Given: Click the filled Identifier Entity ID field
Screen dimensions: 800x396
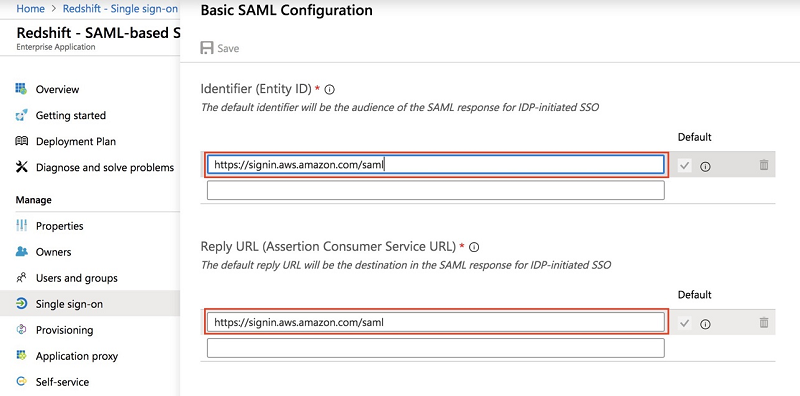Looking at the screenshot, I should click(x=436, y=164).
